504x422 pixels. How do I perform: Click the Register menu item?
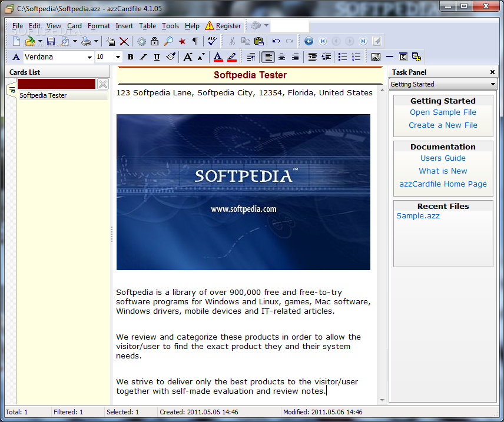click(223, 26)
